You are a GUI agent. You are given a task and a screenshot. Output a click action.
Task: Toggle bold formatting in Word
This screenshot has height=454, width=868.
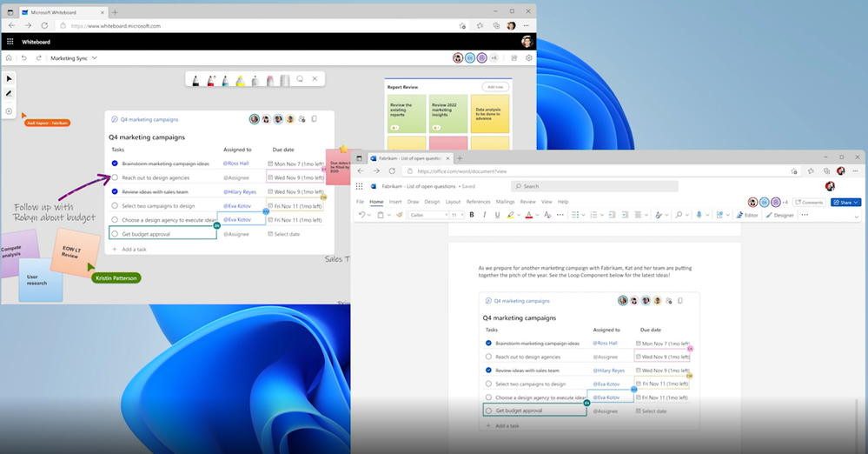472,215
